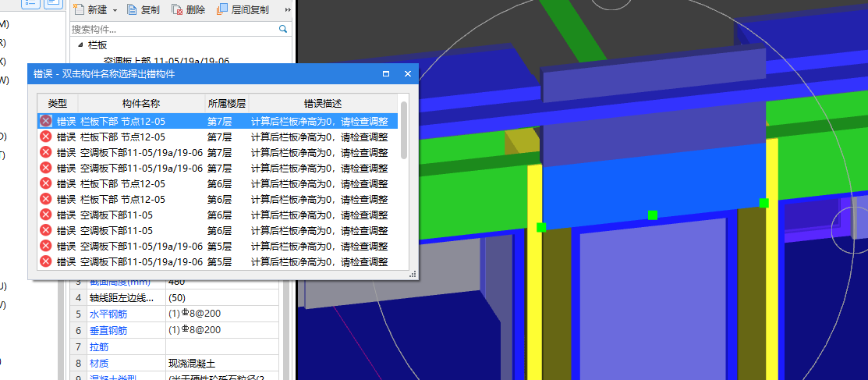This screenshot has height=380, width=868.
Task: Click property row number 4
Action: [x=78, y=298]
